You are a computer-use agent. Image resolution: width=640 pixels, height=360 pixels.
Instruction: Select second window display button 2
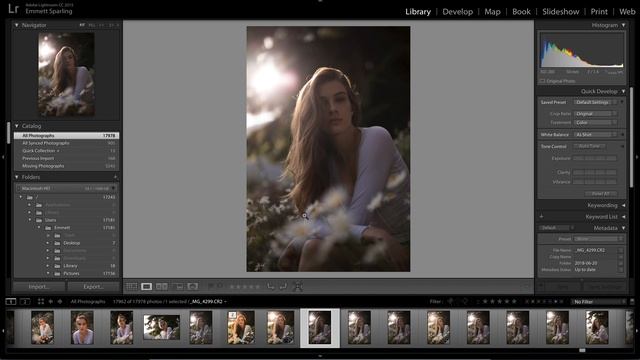tap(25, 302)
